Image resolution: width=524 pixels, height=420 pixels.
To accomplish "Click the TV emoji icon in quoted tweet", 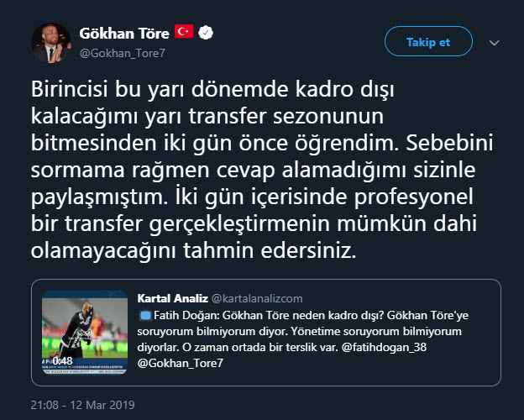I will click(x=145, y=315).
